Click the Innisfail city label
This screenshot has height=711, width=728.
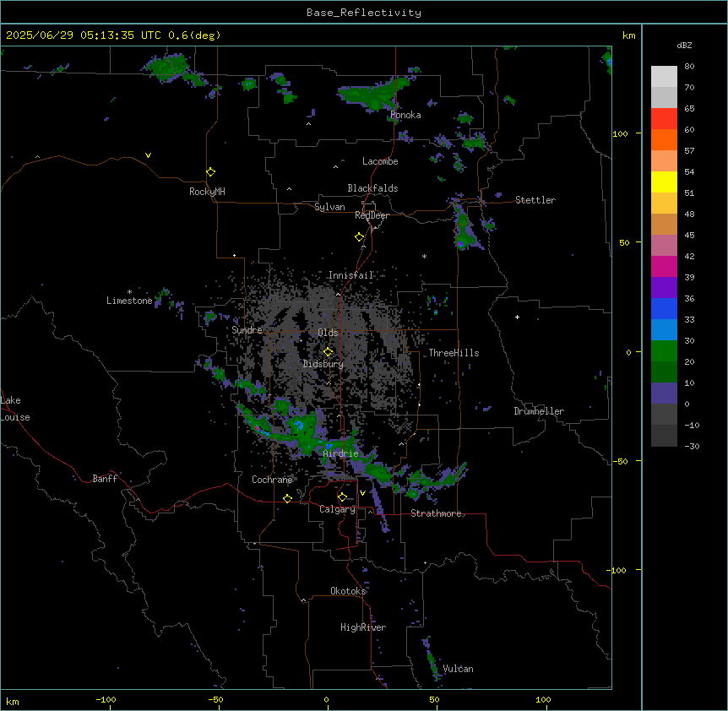pos(351,275)
